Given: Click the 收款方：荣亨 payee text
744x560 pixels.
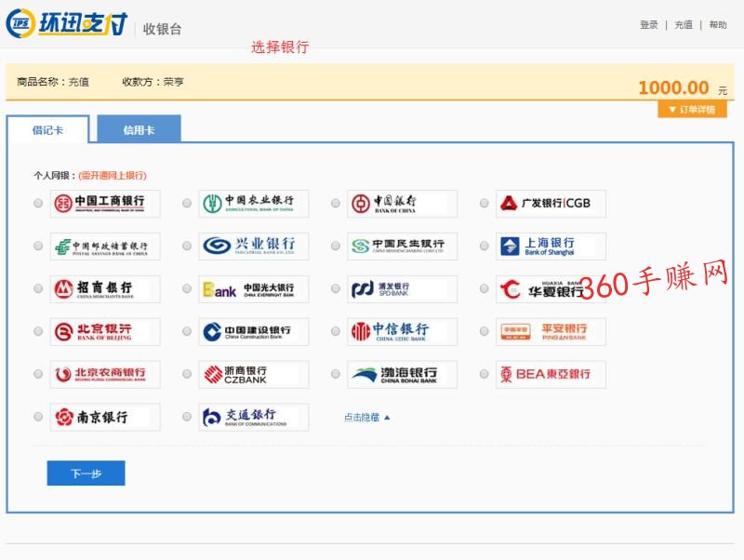Looking at the screenshot, I should [x=153, y=82].
